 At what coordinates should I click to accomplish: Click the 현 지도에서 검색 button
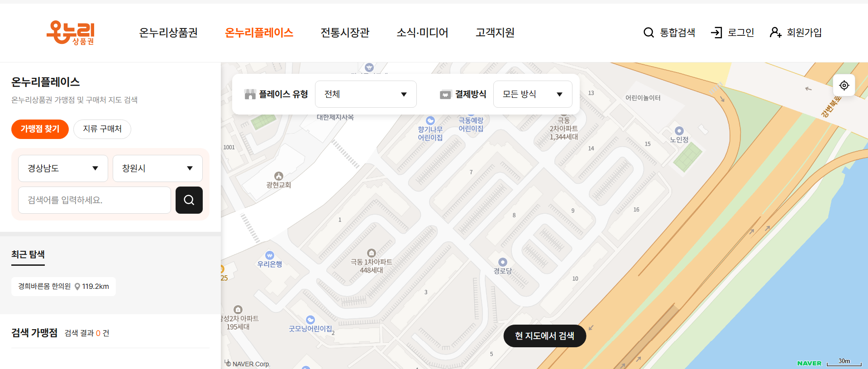point(545,336)
